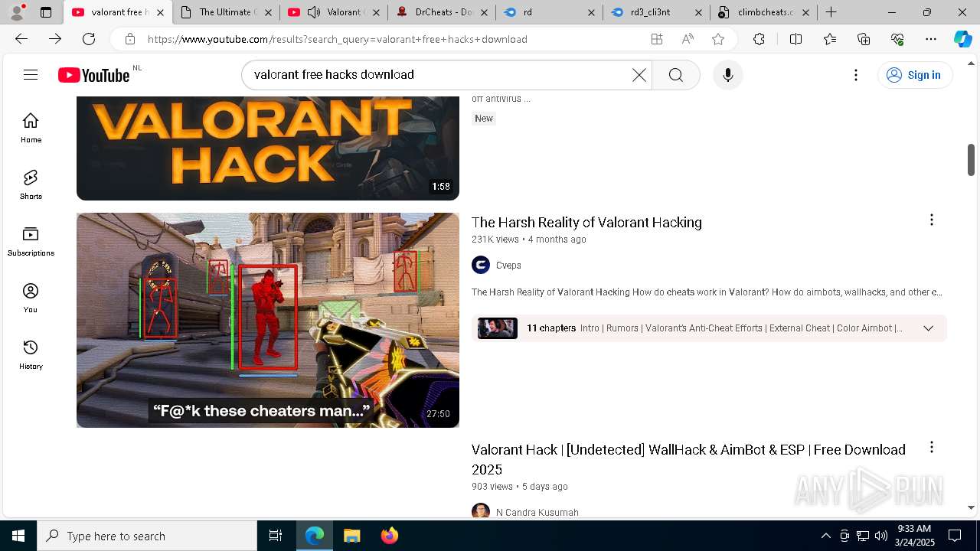Open a new browser tab
980x551 pixels.
(831, 12)
